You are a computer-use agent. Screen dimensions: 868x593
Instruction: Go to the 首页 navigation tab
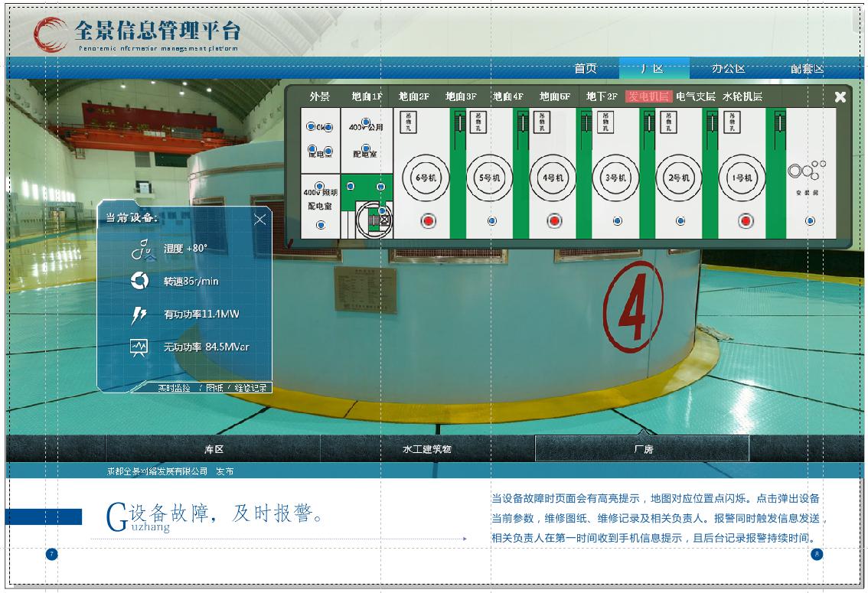pos(585,69)
